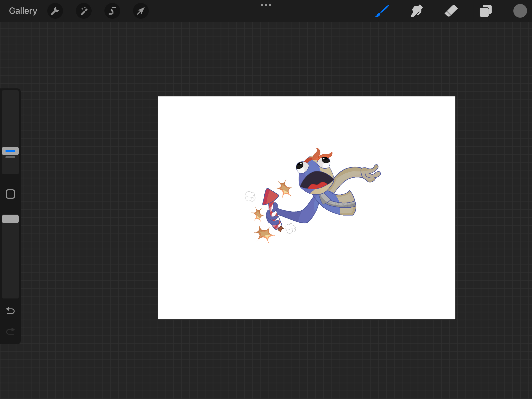Open the Layers panel
532x399 pixels.
486,11
